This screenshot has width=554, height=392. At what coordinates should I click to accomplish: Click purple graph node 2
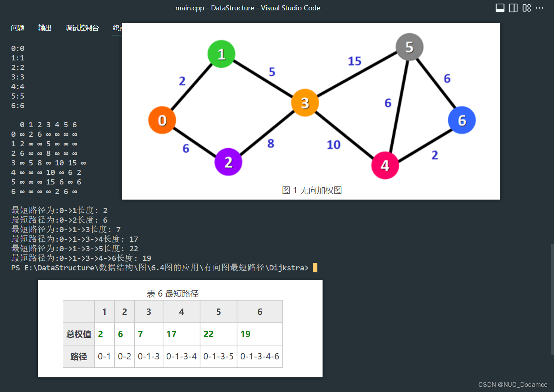pyautogui.click(x=228, y=162)
